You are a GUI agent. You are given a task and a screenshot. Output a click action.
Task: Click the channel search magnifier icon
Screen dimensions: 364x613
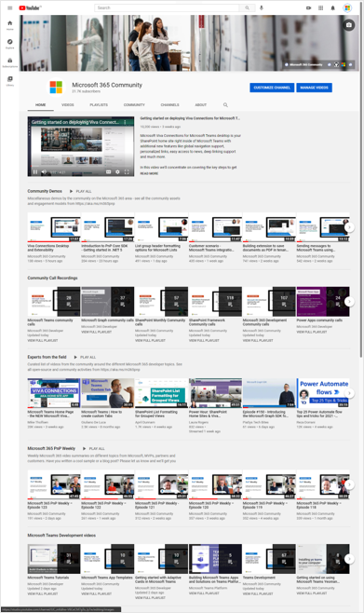225,104
